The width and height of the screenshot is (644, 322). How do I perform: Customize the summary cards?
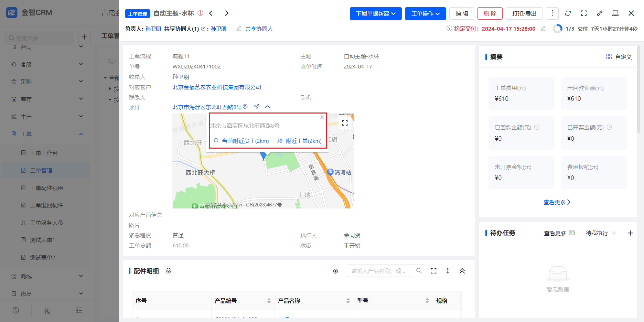click(x=619, y=57)
